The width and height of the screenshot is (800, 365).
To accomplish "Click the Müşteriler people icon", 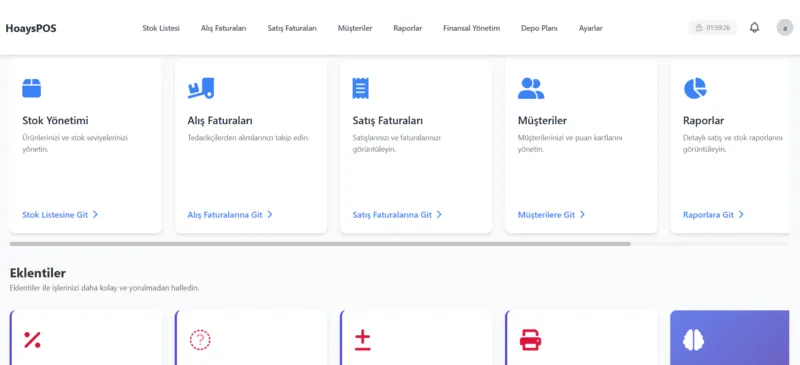I will (531, 88).
